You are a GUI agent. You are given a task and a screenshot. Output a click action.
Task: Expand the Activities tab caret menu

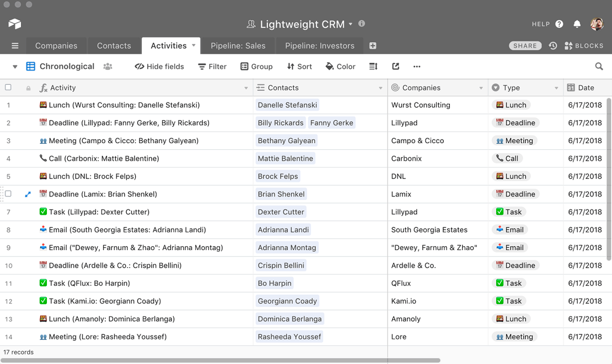pyautogui.click(x=192, y=46)
